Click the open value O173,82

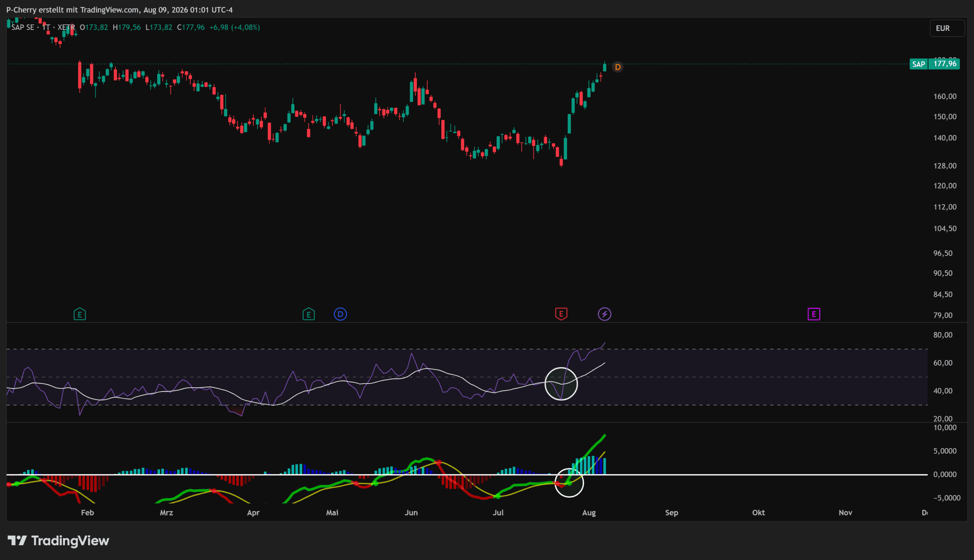coord(94,27)
